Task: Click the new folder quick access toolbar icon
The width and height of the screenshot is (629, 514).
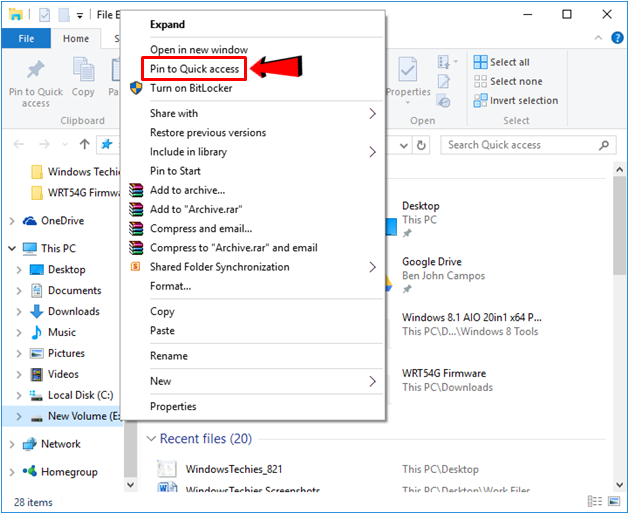Action: 64,15
